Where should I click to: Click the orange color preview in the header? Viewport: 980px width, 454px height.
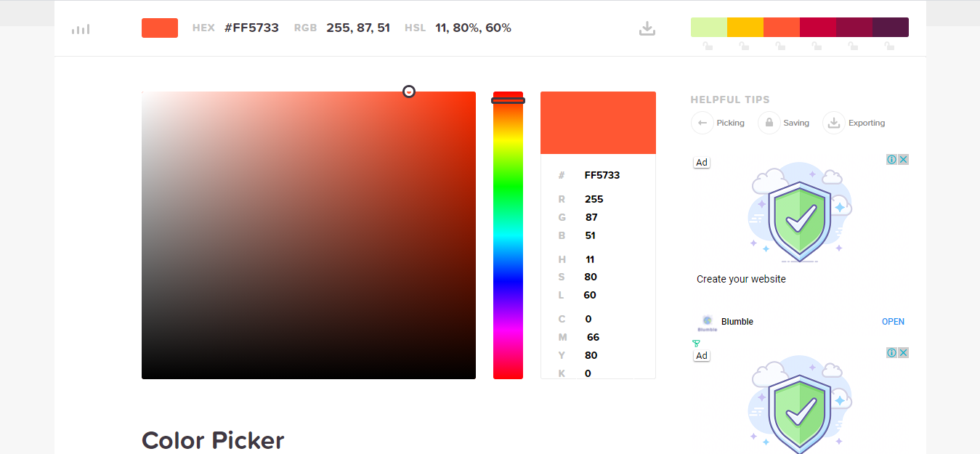pos(159,28)
